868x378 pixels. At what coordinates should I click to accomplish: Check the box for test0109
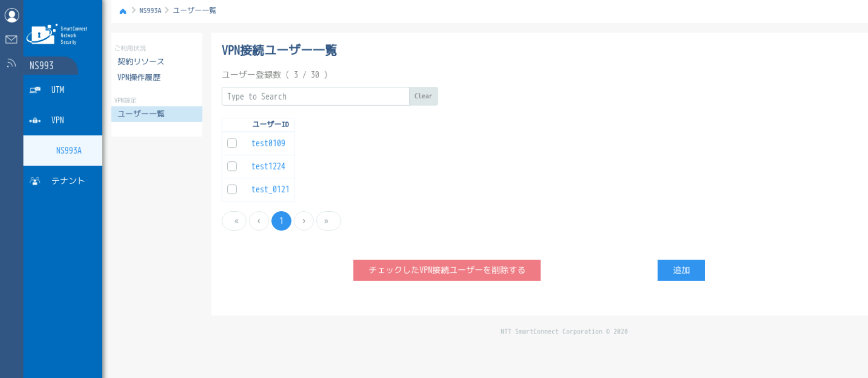coord(232,143)
